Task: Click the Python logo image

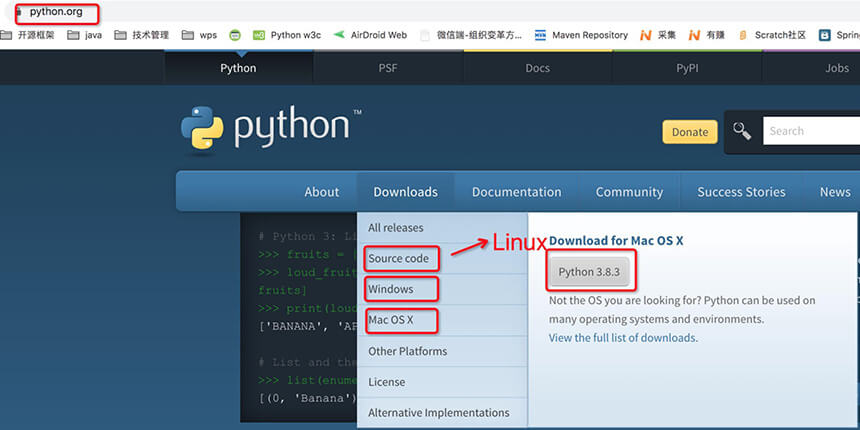Action: click(271, 127)
